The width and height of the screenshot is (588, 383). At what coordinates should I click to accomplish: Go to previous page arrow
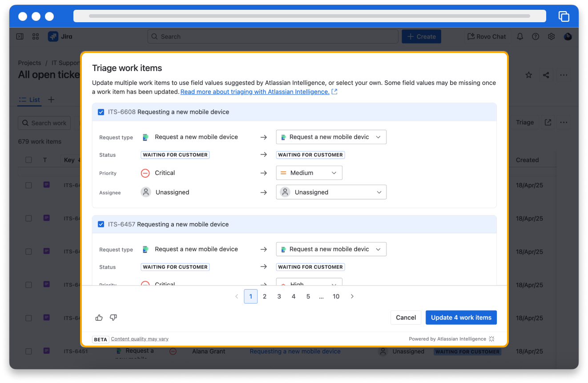237,296
